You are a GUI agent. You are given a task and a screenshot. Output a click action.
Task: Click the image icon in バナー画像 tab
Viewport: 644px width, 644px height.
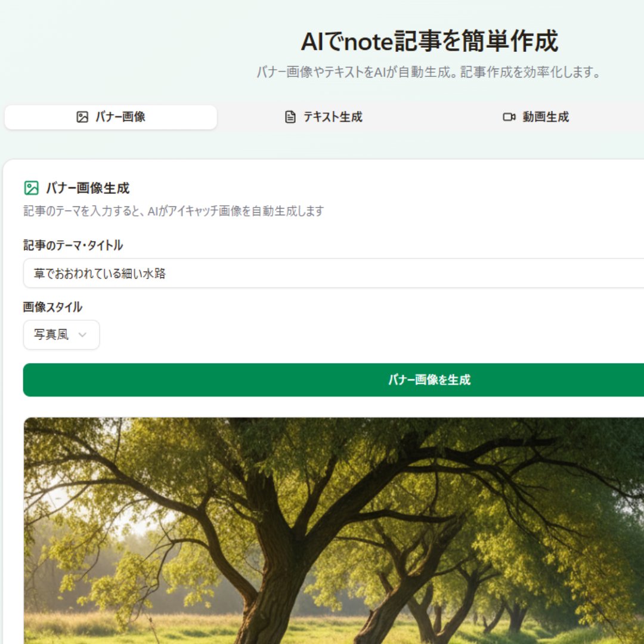(82, 117)
